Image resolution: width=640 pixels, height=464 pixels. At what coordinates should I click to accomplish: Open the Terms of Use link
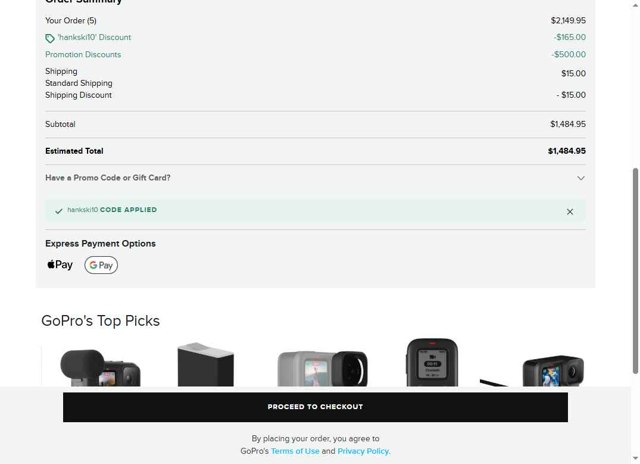coord(295,451)
